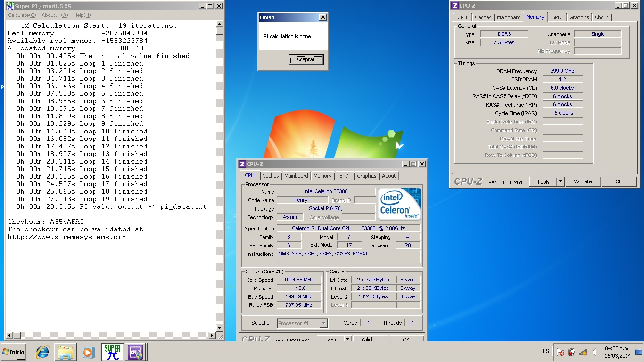Switch to the CPU-Z taskbar button
This screenshot has width=644, height=362.
pyautogui.click(x=136, y=352)
